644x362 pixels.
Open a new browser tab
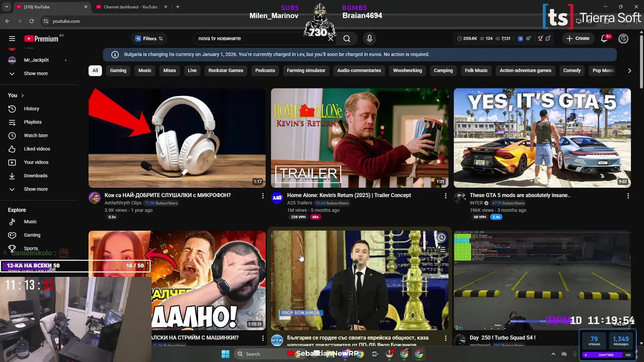click(178, 7)
